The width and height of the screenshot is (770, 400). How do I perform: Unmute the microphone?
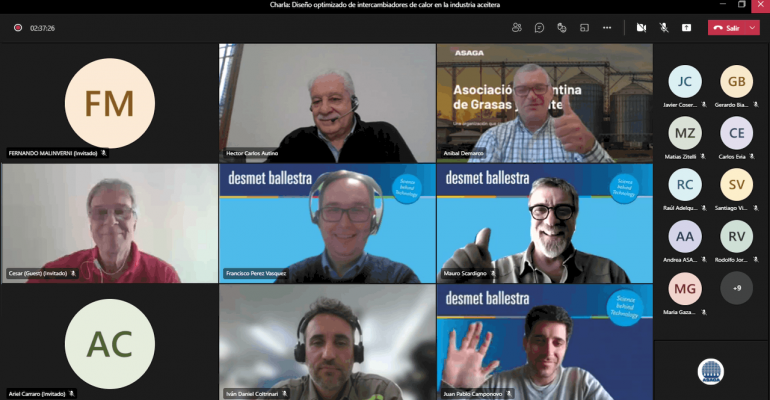click(x=663, y=28)
